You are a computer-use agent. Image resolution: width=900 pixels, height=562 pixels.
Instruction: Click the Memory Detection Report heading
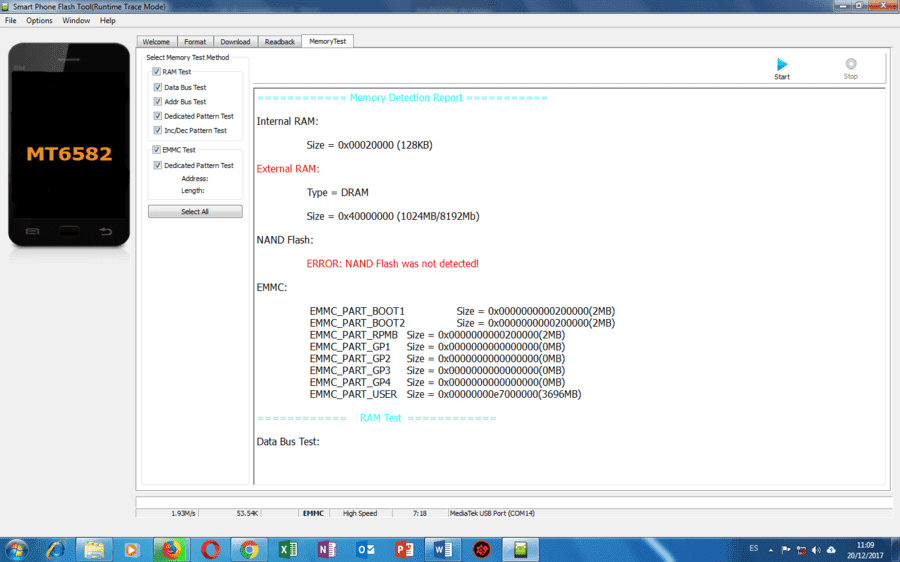(x=406, y=98)
